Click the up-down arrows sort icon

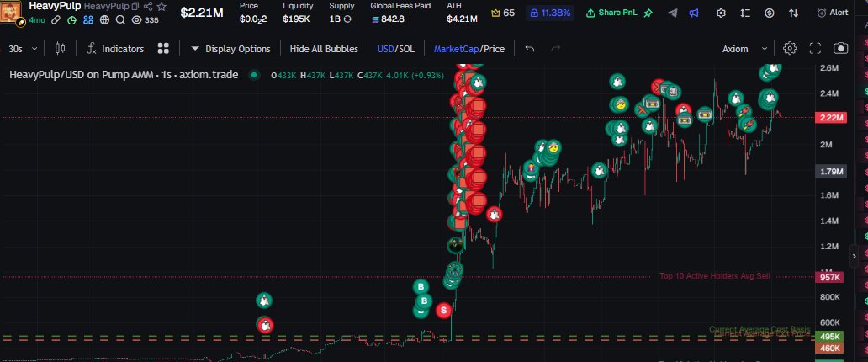click(x=793, y=13)
